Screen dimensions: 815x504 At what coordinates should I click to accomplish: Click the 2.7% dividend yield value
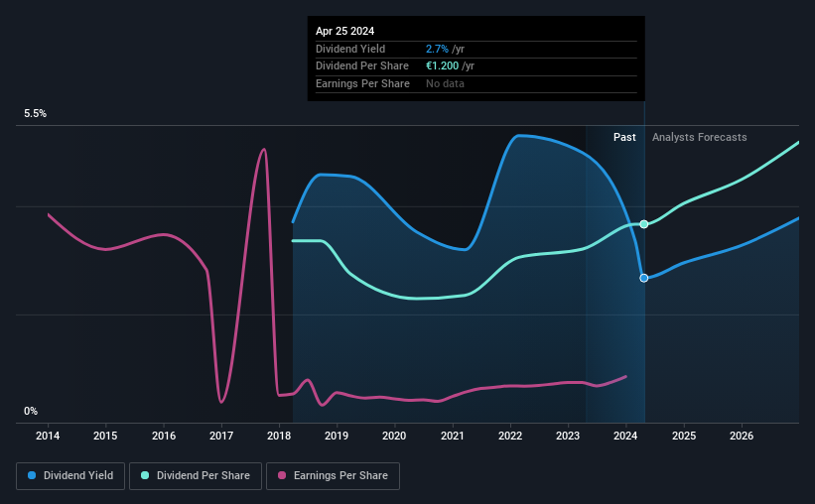[437, 49]
